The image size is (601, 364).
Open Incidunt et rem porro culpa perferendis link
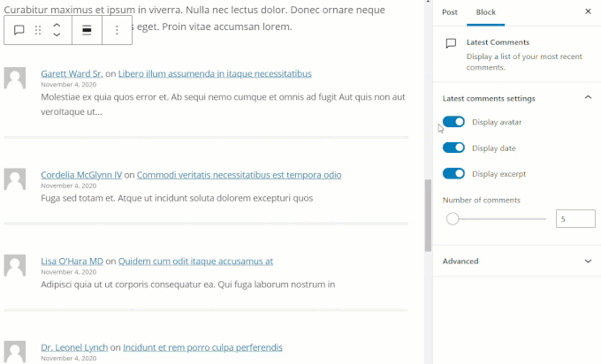(202, 347)
